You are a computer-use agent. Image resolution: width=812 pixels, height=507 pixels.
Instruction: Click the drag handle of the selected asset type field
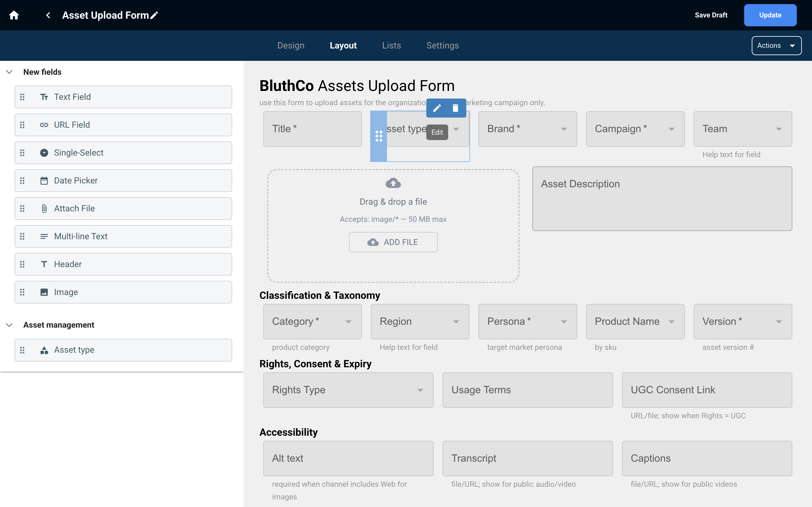point(378,136)
